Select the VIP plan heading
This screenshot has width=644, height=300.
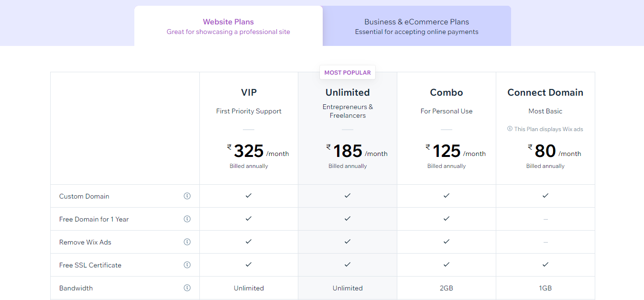249,92
